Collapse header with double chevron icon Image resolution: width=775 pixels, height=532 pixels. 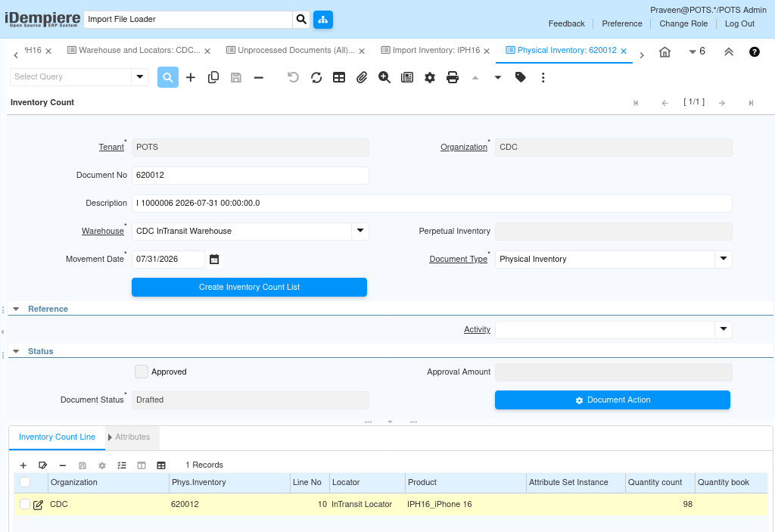(729, 52)
